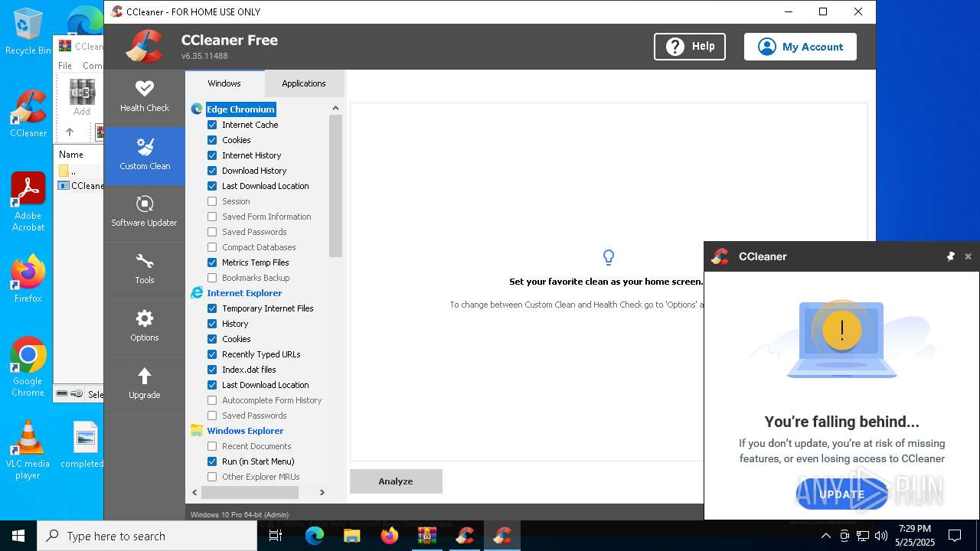
Task: Open CCleaner desktop shortcut
Action: tap(28, 114)
